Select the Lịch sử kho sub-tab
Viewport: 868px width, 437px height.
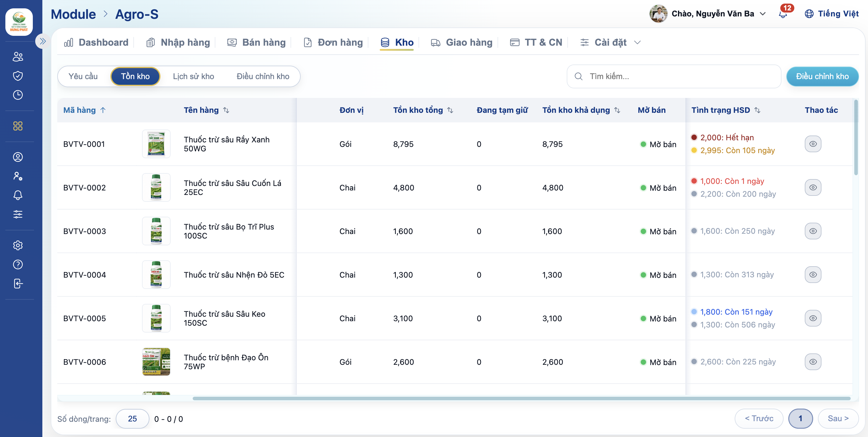[193, 76]
